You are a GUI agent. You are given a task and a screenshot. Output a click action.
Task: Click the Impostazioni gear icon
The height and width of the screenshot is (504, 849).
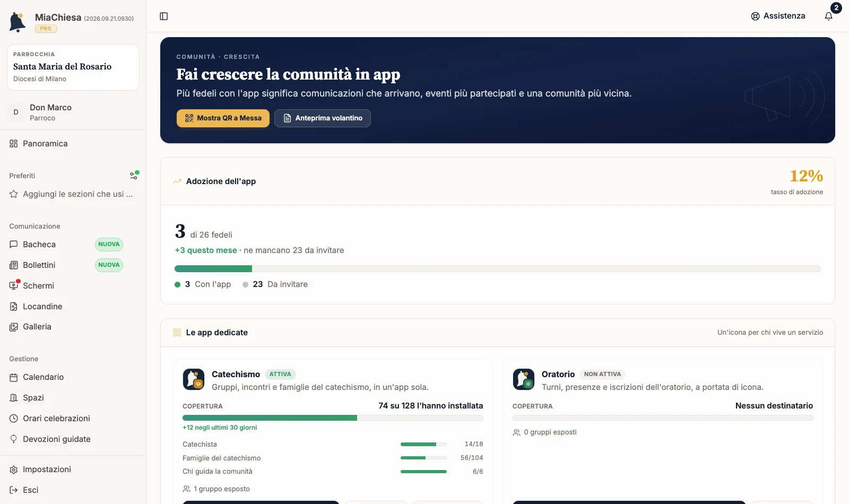pos(14,470)
